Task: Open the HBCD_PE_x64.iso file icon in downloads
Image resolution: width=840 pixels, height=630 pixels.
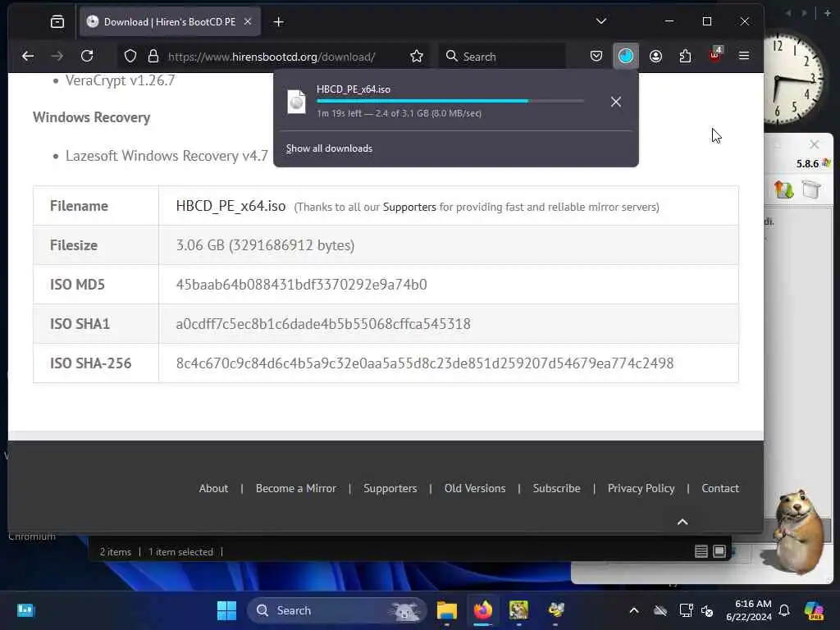Action: pyautogui.click(x=296, y=102)
